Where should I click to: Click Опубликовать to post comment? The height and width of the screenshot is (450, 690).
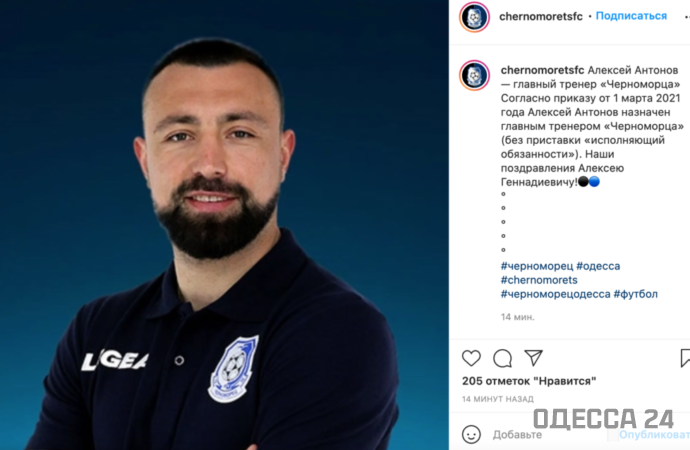[654, 435]
